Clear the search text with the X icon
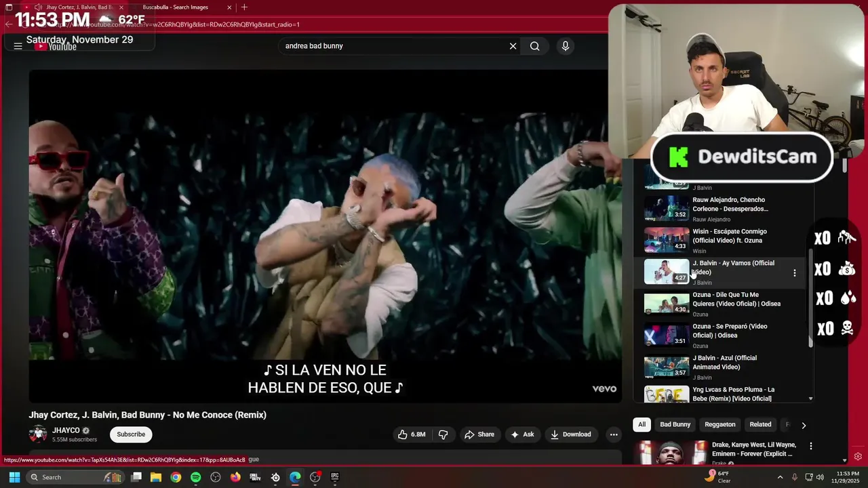868x488 pixels. pyautogui.click(x=513, y=46)
